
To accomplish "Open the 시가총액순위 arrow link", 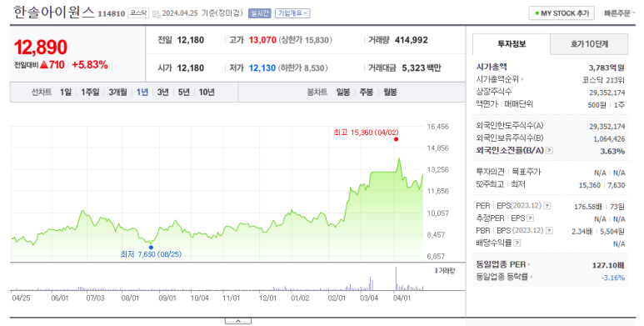I will click(500, 79).
